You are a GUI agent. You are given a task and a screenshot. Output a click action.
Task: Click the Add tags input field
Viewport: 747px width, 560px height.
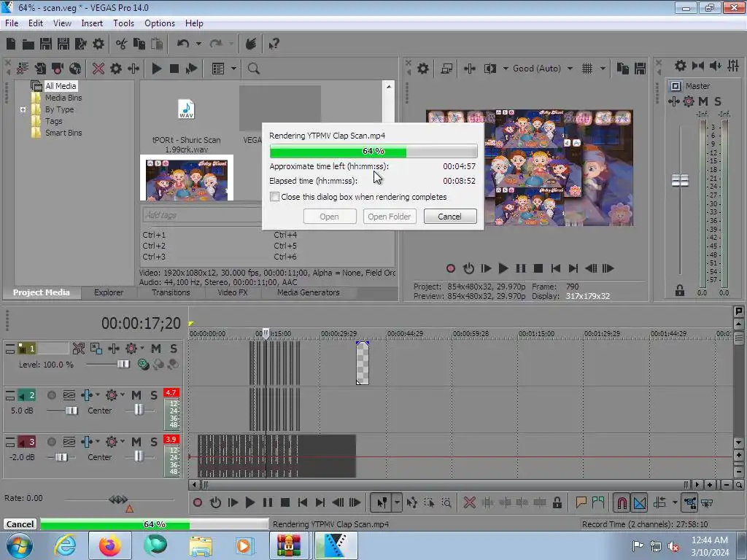(202, 215)
